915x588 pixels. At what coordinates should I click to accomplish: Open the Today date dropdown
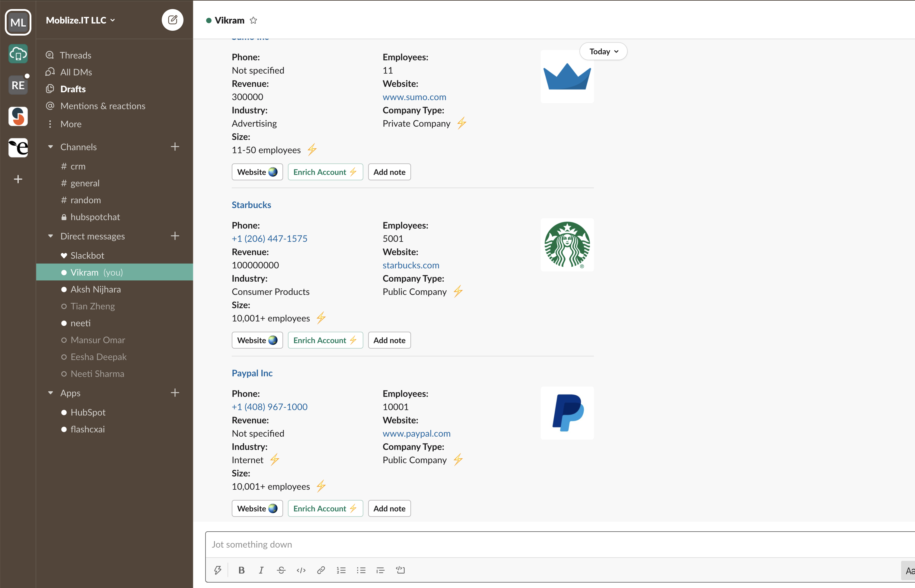click(603, 52)
